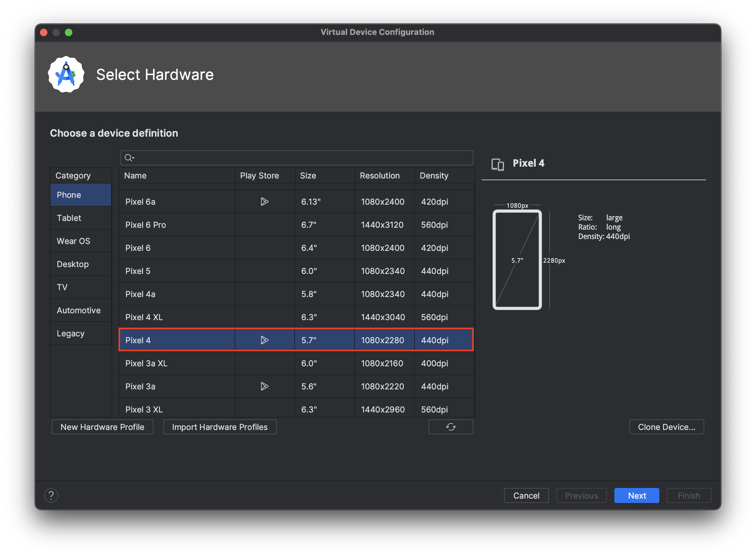756x556 pixels.
Task: Click the New Hardware Profile button
Action: pos(102,427)
